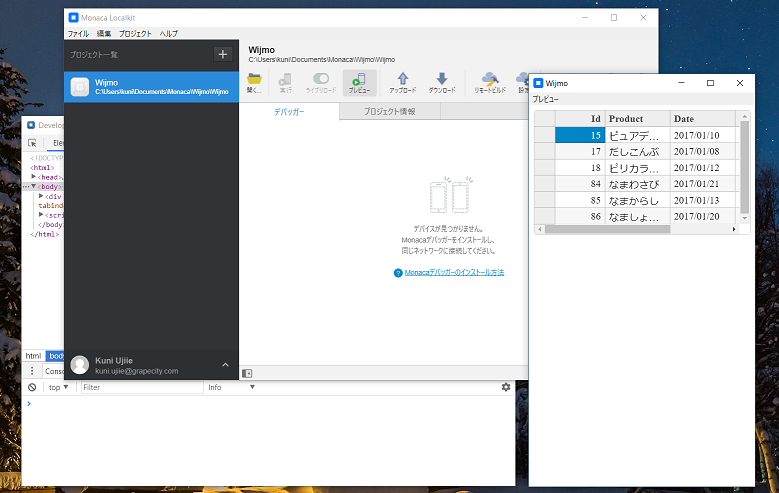The width and height of the screenshot is (779, 493).
Task: Open Monacaデバッガーのインストール方法 link
Action: [x=454, y=272]
